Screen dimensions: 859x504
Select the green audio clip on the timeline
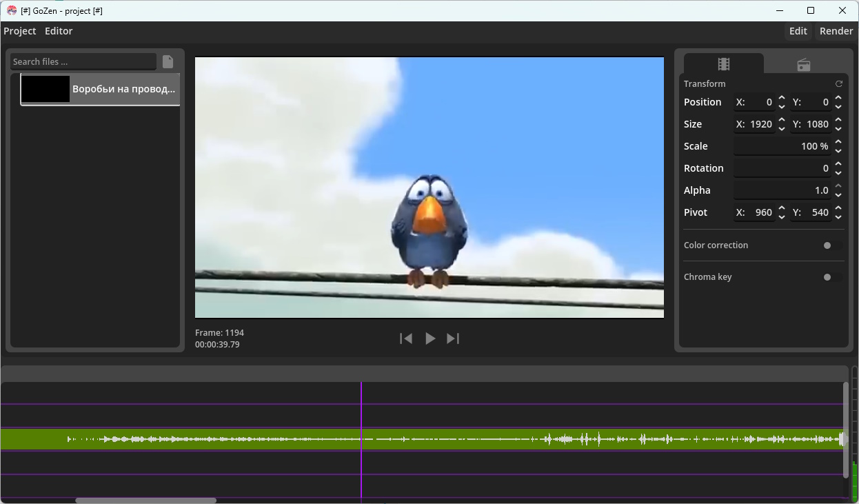click(x=422, y=439)
